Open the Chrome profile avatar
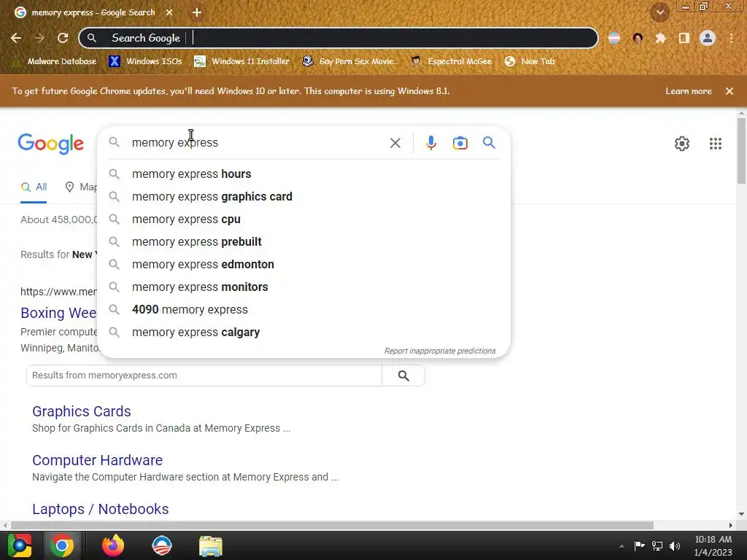 pos(708,38)
